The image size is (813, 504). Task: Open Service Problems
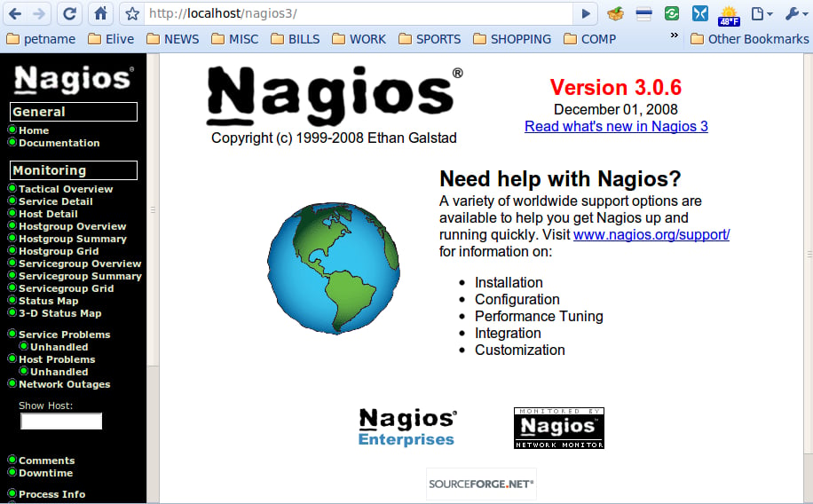click(x=64, y=335)
